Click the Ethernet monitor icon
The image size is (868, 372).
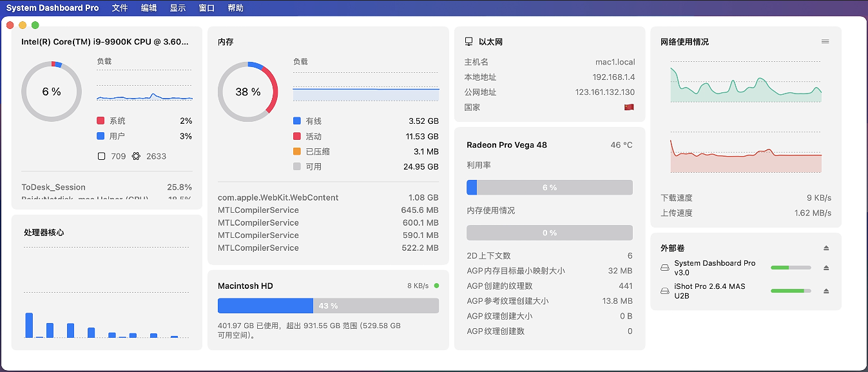[x=468, y=42]
